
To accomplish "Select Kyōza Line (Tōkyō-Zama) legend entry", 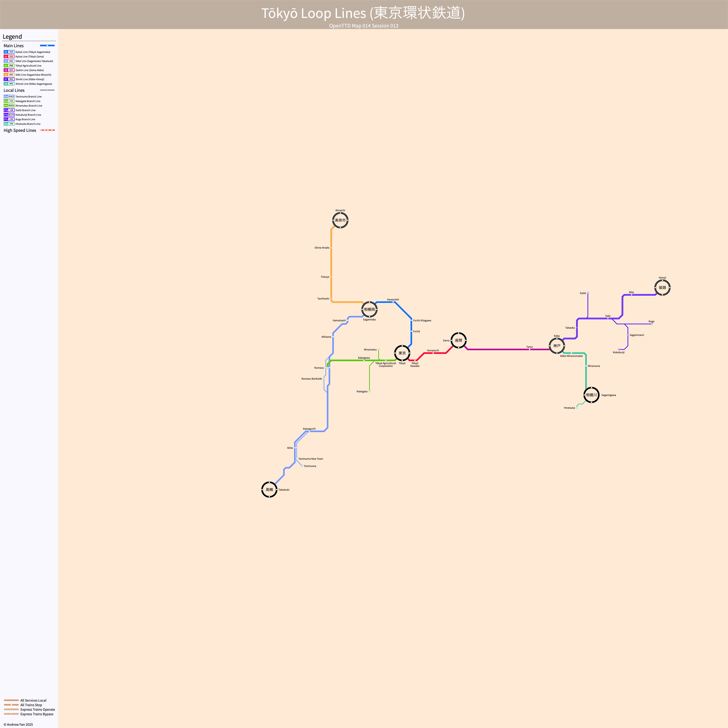I will (29, 57).
